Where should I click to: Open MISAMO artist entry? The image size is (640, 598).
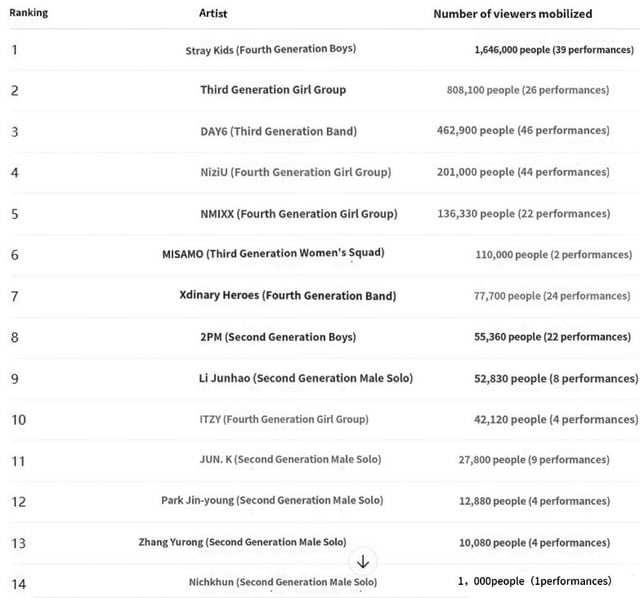[x=273, y=253]
